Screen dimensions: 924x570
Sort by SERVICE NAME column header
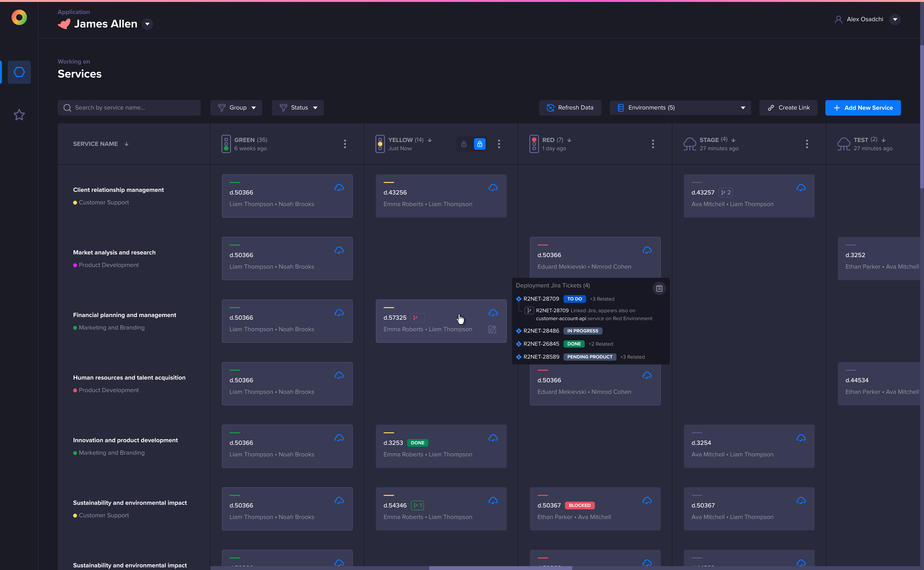click(x=101, y=144)
